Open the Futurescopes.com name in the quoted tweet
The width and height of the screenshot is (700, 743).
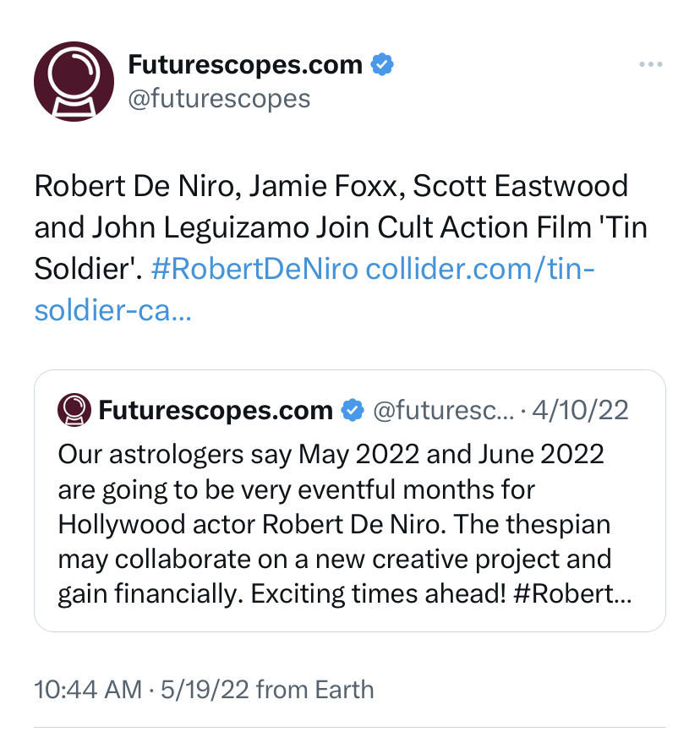coord(216,410)
